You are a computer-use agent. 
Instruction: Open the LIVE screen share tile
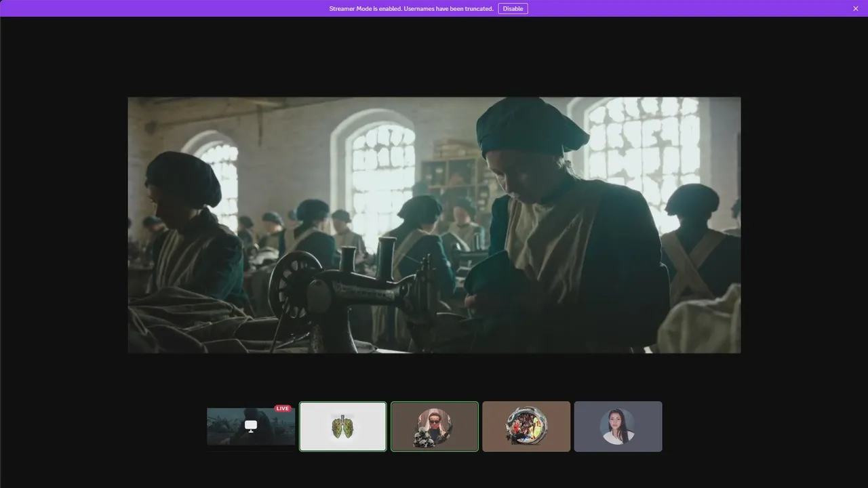click(x=251, y=426)
